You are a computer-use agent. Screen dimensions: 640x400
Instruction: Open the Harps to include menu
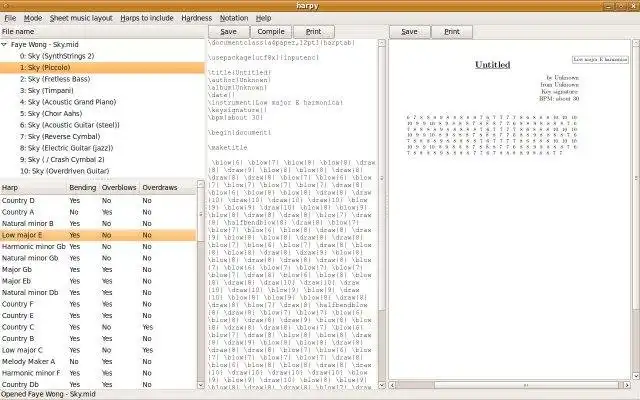(147, 18)
